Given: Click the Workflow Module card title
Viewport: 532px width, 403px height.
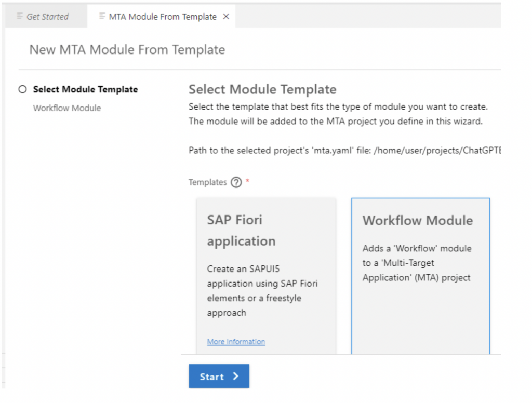Looking at the screenshot, I should tap(418, 220).
